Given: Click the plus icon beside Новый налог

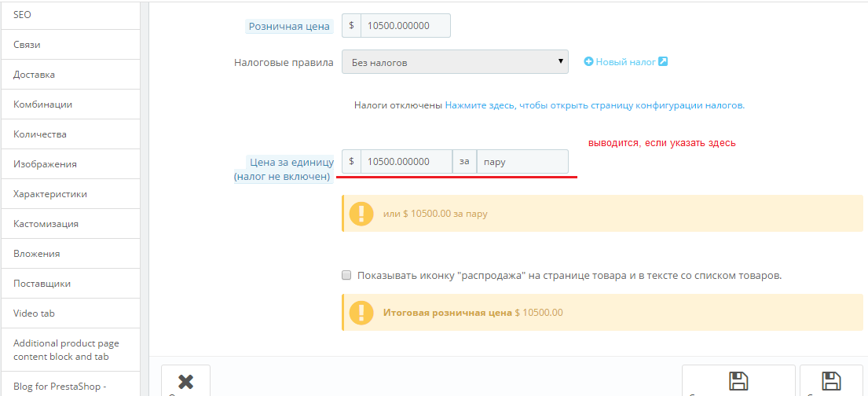Looking at the screenshot, I should tap(588, 62).
